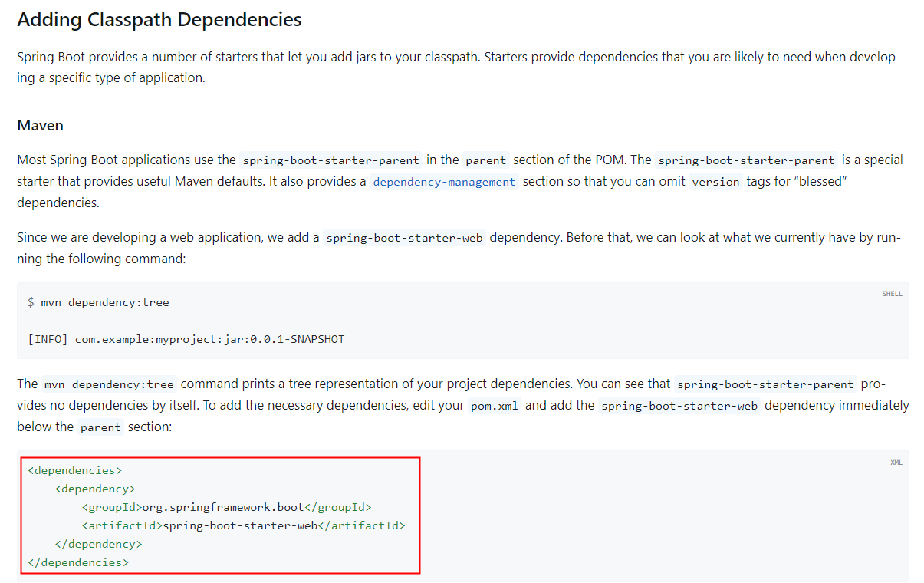Click the opening <dependencies> tag
924x583 pixels.
tap(74, 470)
